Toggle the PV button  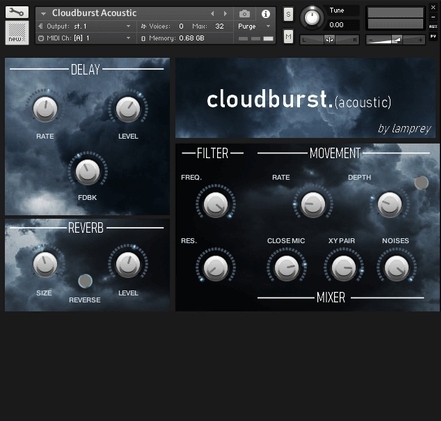(433, 36)
